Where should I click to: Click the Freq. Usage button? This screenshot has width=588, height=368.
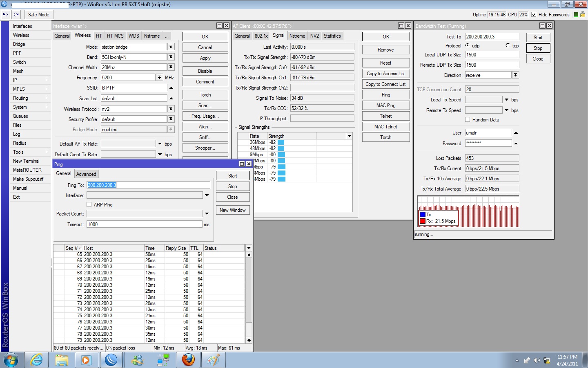click(x=205, y=116)
